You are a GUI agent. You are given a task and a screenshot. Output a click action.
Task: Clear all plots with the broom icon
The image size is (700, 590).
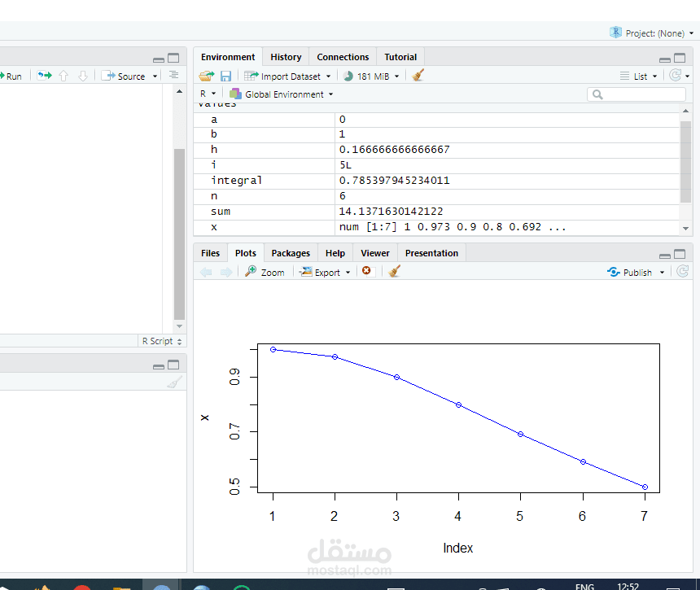[x=394, y=271]
